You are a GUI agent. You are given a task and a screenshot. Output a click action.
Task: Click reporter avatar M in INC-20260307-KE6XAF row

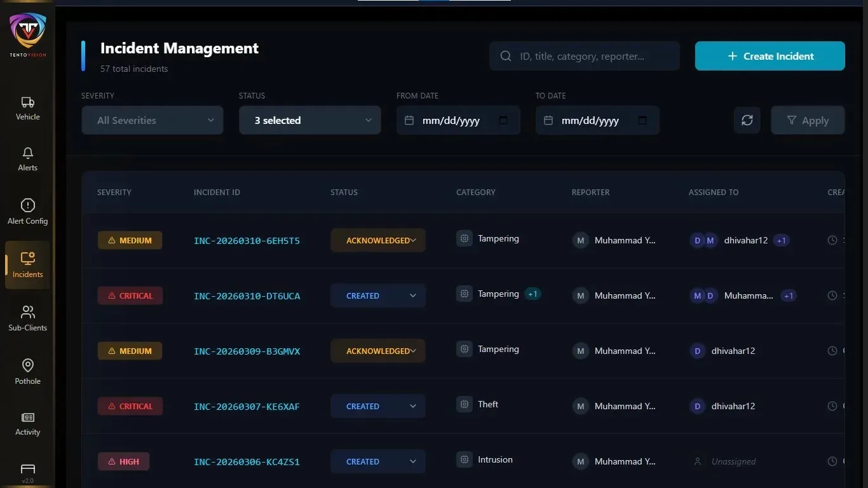(x=580, y=406)
